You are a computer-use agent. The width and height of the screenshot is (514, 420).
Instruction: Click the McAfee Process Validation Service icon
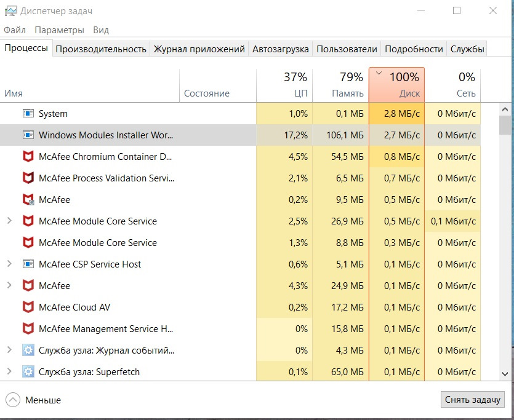(28, 178)
